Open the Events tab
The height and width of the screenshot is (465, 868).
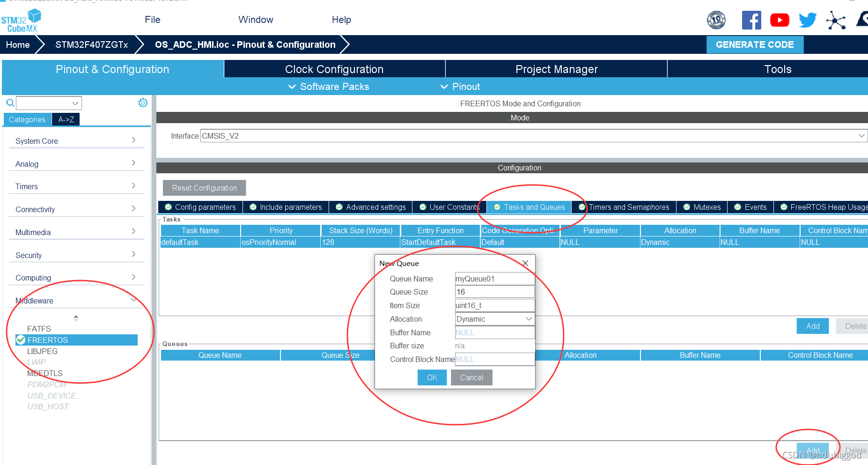click(750, 207)
